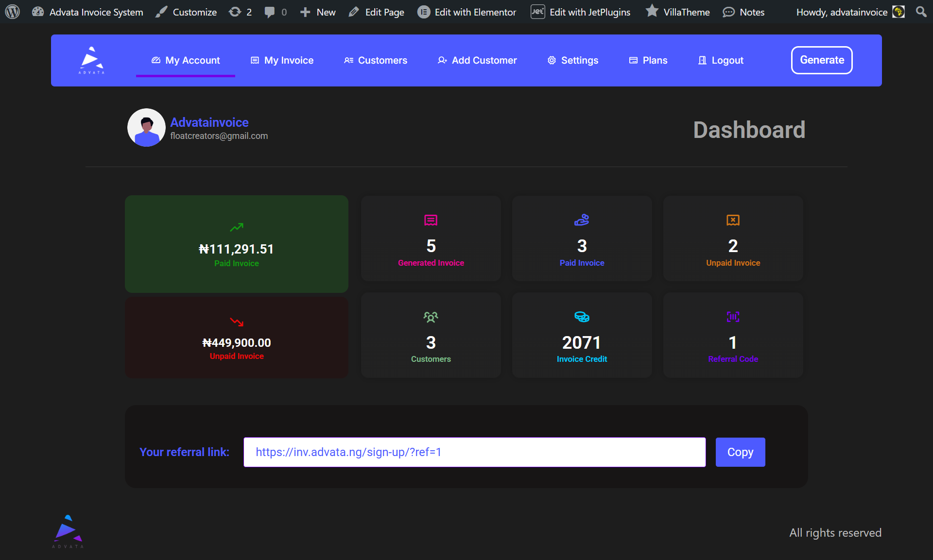
Task: Click the user profile avatar
Action: click(x=146, y=128)
